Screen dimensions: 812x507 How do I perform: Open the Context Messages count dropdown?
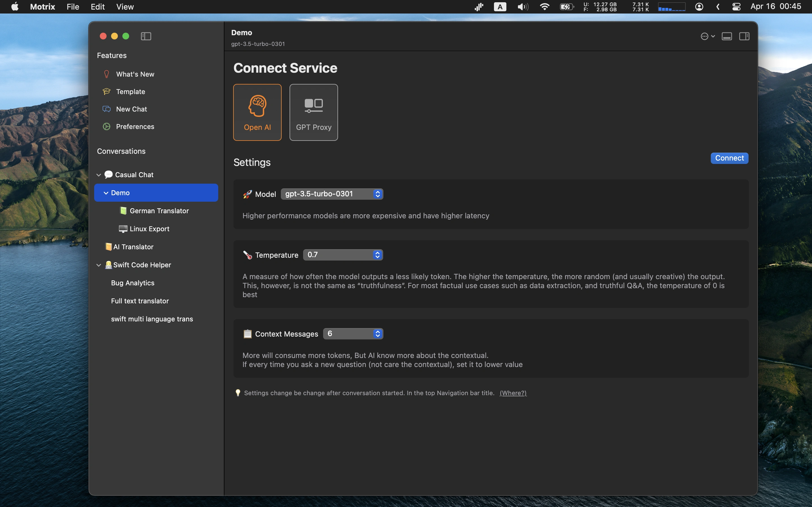[x=353, y=334]
